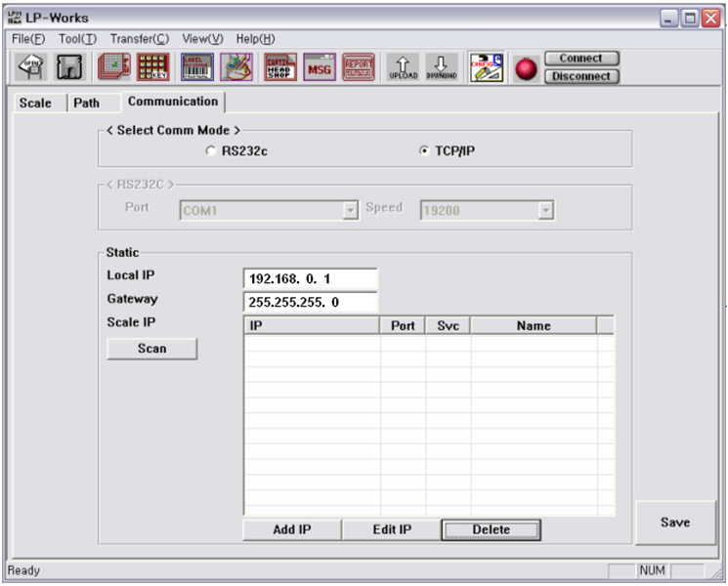
Task: Click the Local IP address field
Action: 310,279
